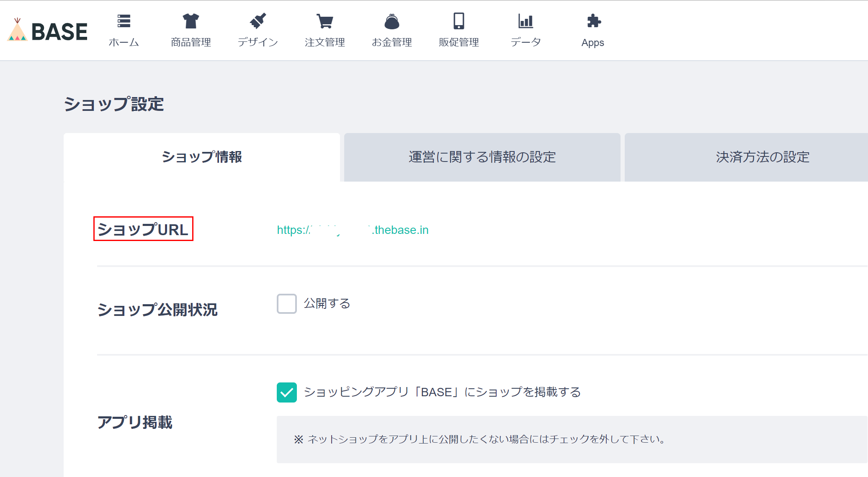Click the 公開する label text
The width and height of the screenshot is (868, 477).
coord(327,303)
